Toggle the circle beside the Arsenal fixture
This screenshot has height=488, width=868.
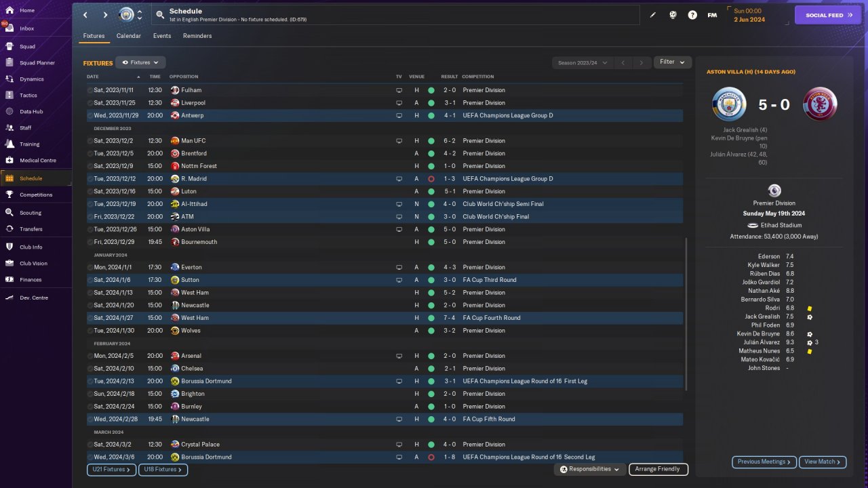90,356
